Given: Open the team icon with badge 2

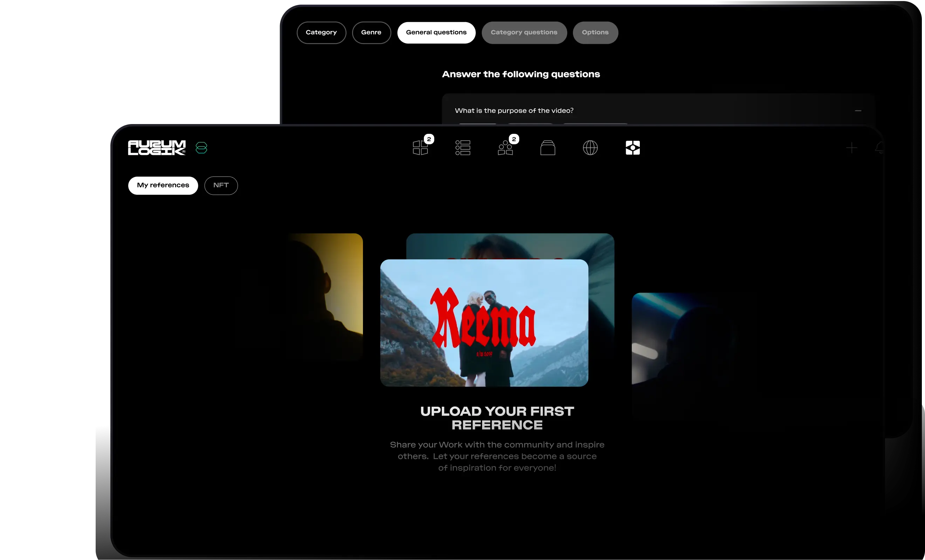Looking at the screenshot, I should coord(505,148).
